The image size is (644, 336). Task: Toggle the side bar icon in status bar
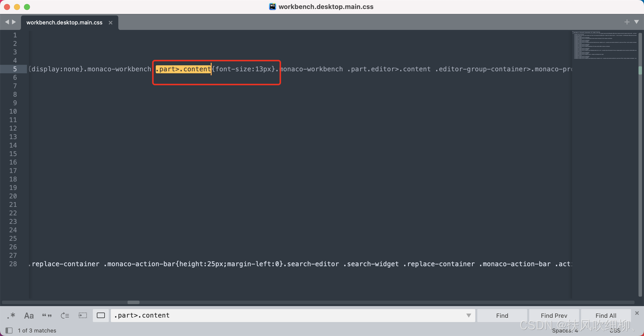click(9, 331)
